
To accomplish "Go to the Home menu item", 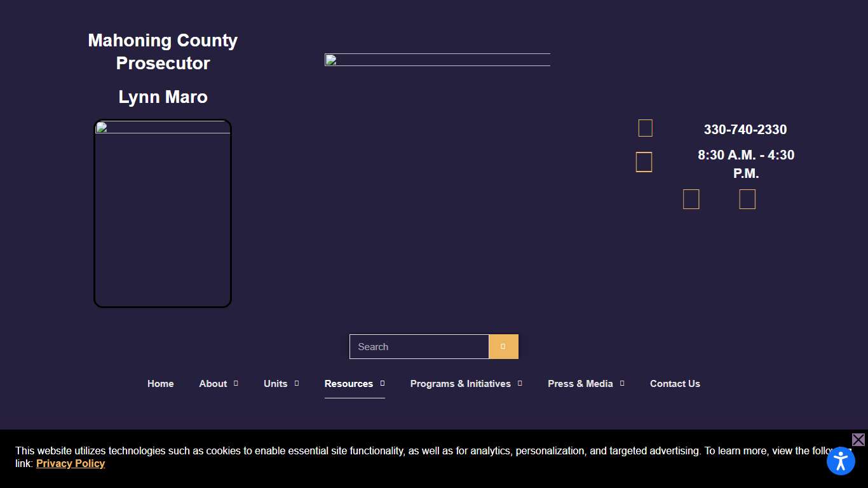I will point(160,384).
